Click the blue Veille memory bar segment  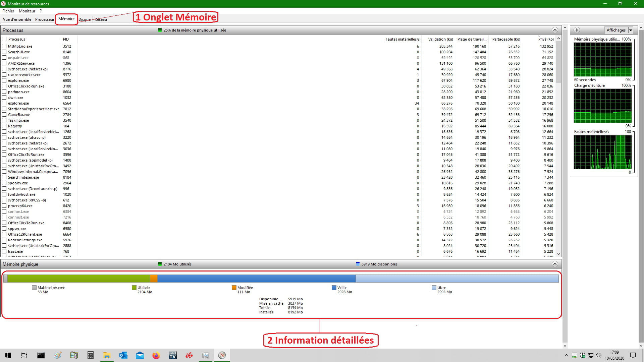pos(256,278)
